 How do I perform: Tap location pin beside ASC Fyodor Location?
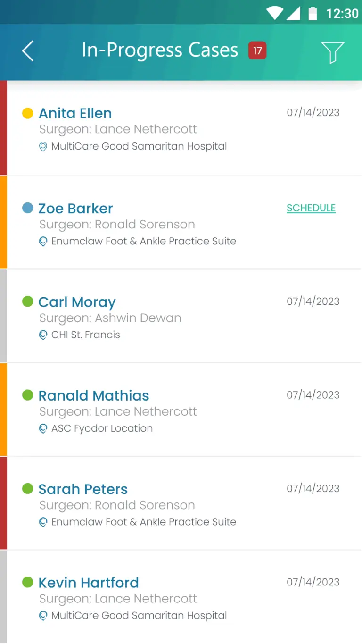(43, 429)
